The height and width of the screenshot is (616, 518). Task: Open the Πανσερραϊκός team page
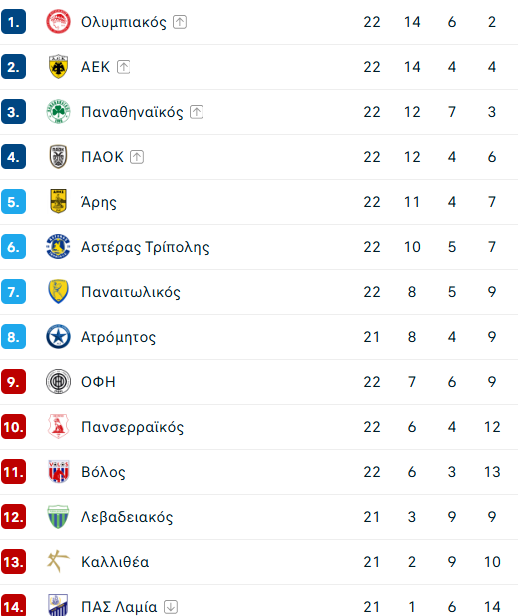click(132, 427)
